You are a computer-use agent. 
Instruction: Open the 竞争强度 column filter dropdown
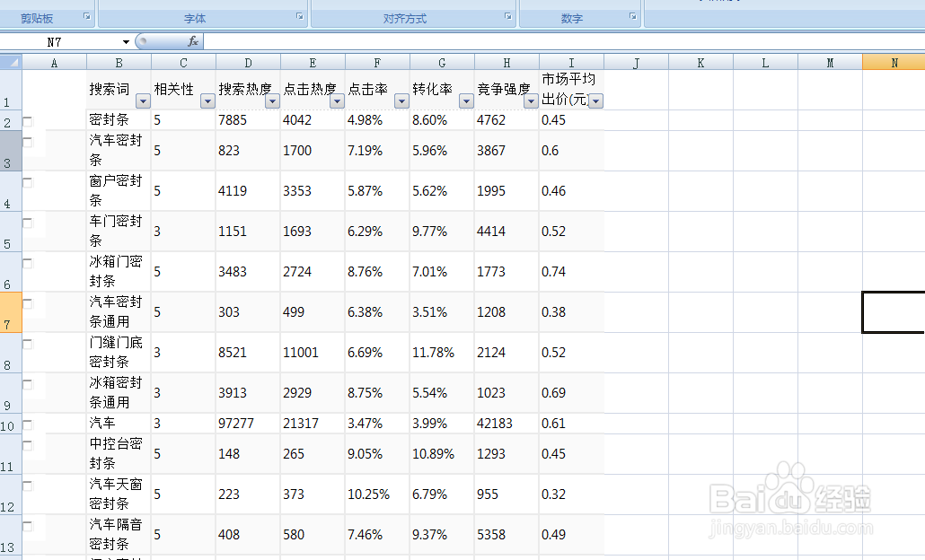531,101
